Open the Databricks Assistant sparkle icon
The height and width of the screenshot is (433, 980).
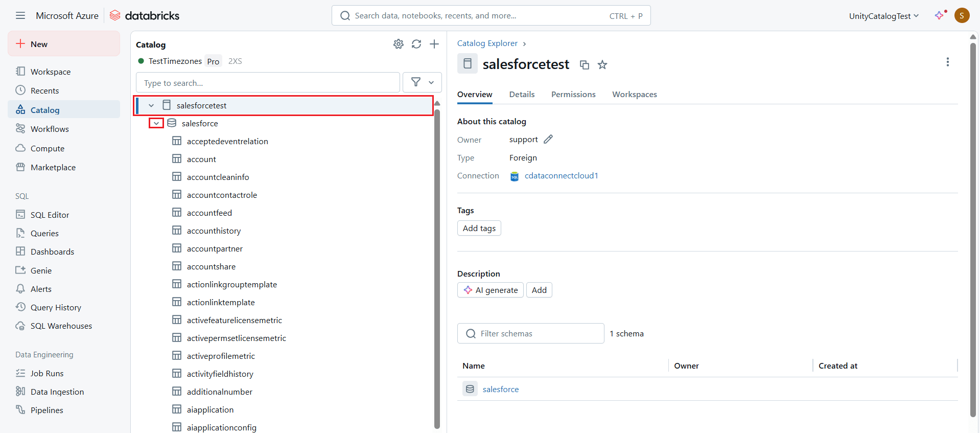[939, 15]
